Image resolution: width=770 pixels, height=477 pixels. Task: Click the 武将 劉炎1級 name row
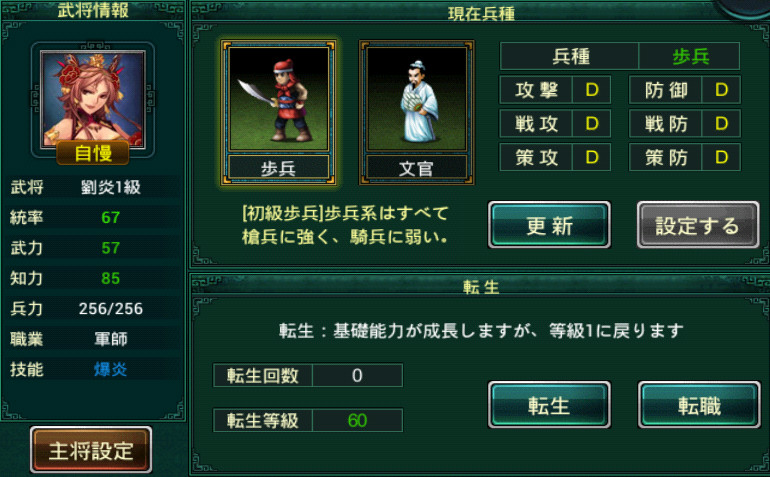[x=93, y=187]
